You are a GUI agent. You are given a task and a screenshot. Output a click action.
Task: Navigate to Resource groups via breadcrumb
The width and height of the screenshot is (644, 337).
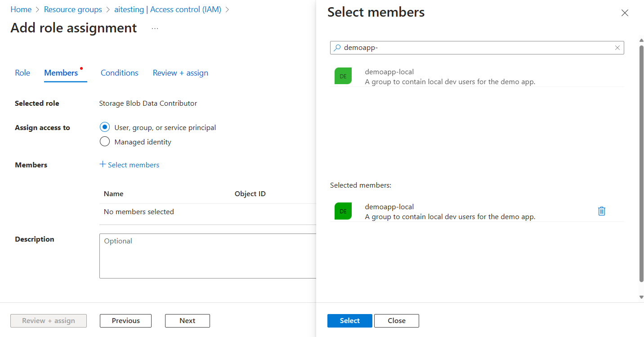[73, 9]
